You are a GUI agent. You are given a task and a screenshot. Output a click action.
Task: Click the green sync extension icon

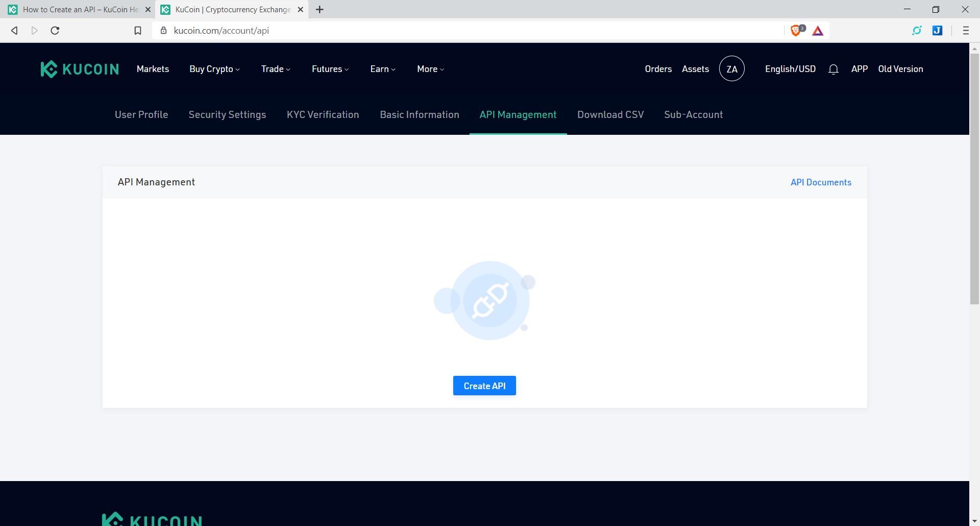pos(917,31)
